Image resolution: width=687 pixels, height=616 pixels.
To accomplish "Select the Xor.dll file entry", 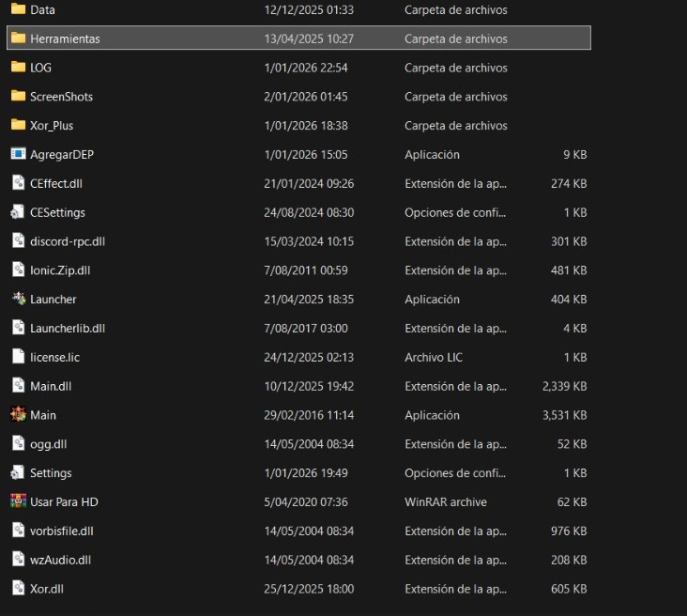I will pyautogui.click(x=47, y=589).
